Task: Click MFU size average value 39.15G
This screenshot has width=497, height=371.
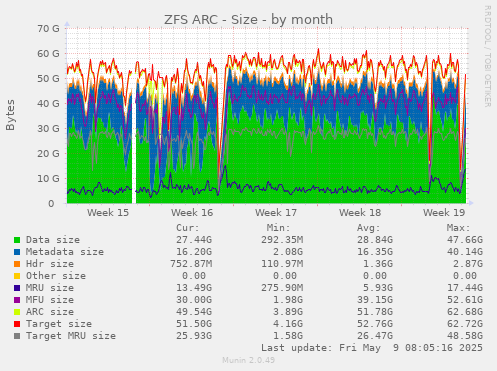Action: point(375,300)
